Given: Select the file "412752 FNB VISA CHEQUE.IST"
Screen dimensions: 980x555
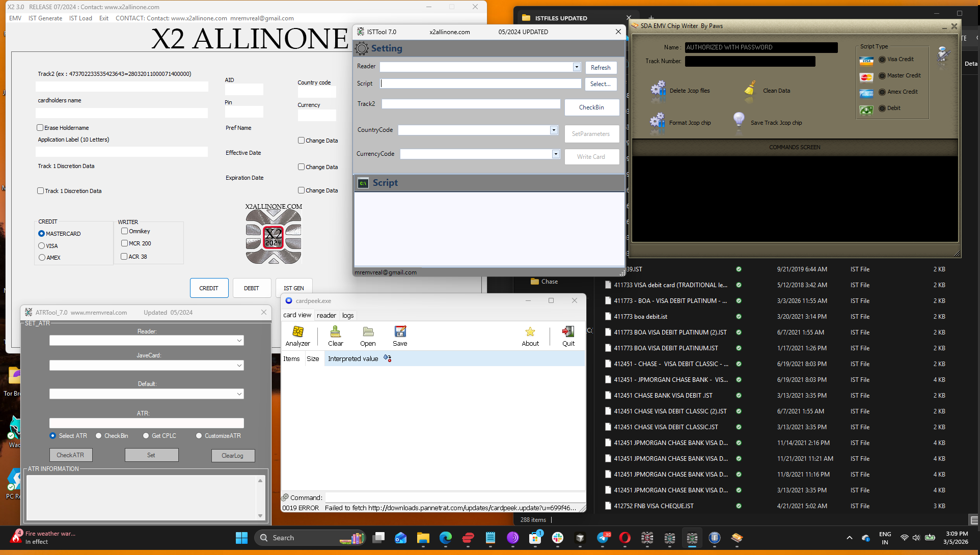Looking at the screenshot, I should [654, 506].
